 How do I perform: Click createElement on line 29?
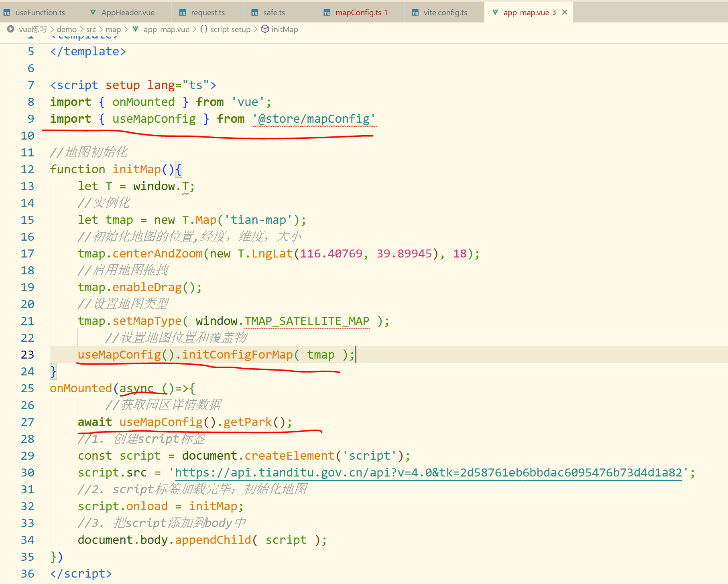289,456
